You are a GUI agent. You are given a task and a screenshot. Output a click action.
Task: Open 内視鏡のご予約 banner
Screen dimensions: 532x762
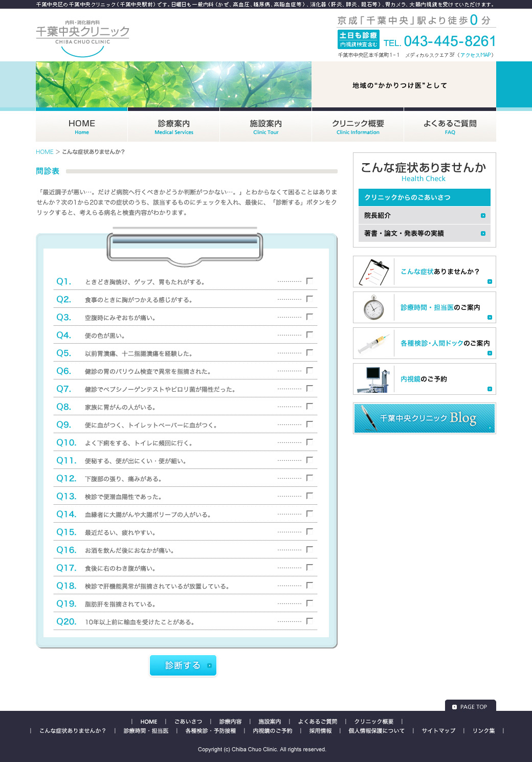click(x=425, y=379)
